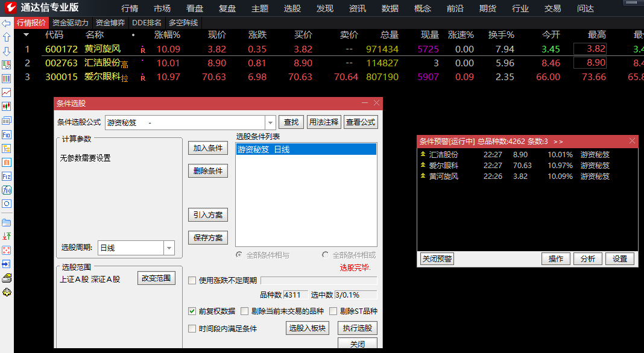Click the blue folder icon in sidebar
Screen dimensions: 644x353
click(6, 223)
